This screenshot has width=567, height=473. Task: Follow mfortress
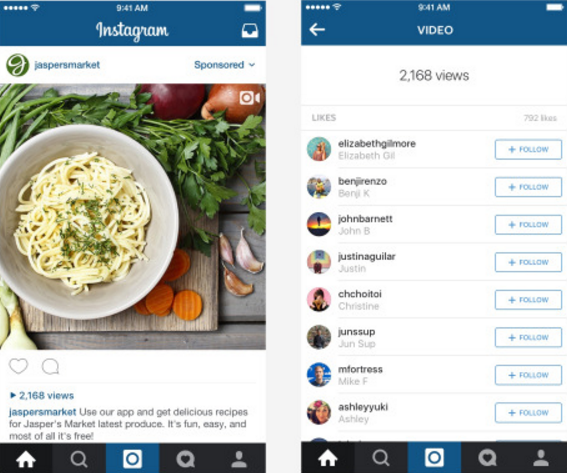pyautogui.click(x=528, y=375)
